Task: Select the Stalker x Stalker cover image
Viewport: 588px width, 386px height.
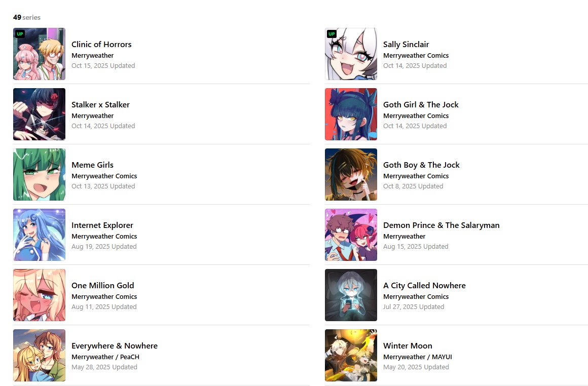Action: [x=39, y=114]
